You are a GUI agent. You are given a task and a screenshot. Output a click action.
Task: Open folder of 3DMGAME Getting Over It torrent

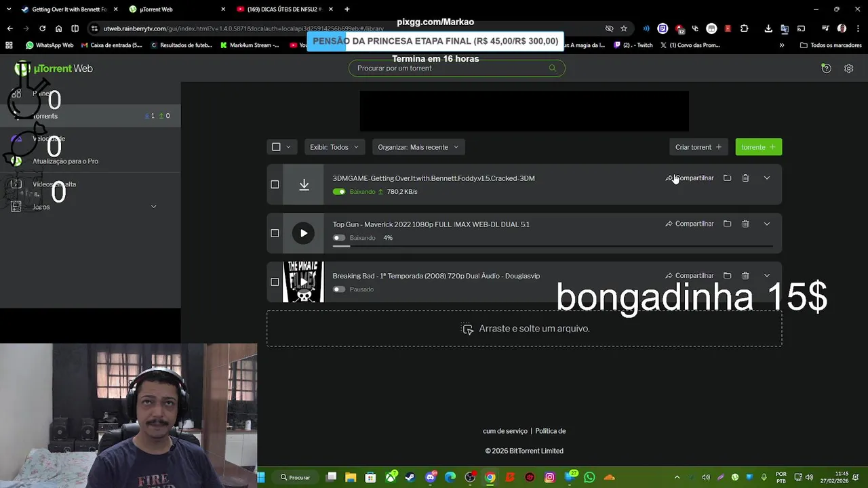pos(727,178)
